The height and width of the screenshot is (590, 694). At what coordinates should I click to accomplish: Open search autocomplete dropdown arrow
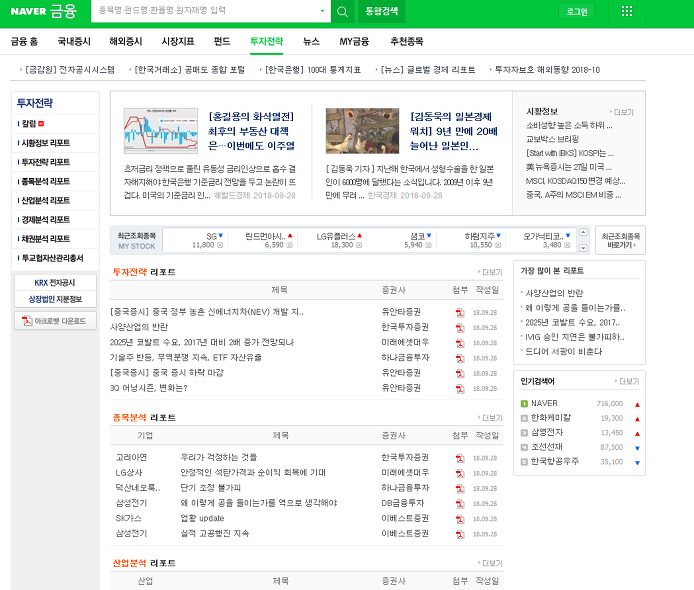tap(322, 11)
